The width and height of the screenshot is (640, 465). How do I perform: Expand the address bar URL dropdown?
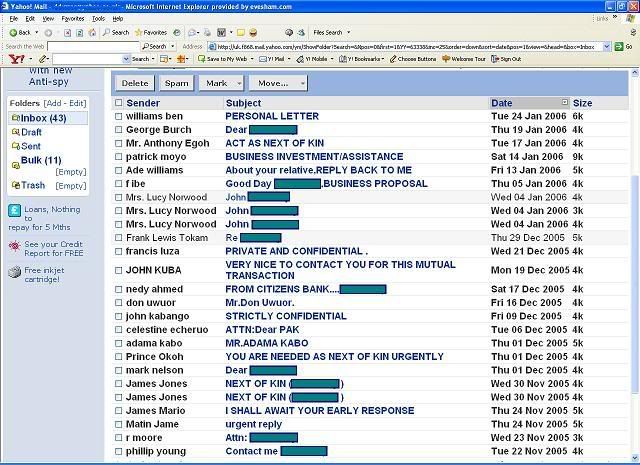click(x=607, y=47)
